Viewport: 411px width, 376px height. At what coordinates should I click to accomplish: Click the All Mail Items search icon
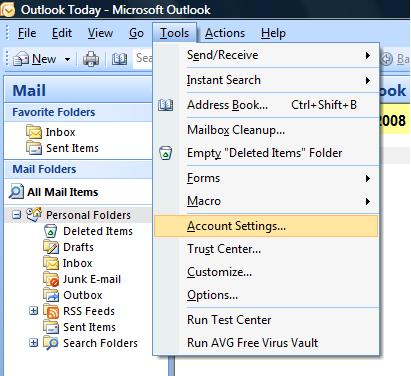coord(16,191)
